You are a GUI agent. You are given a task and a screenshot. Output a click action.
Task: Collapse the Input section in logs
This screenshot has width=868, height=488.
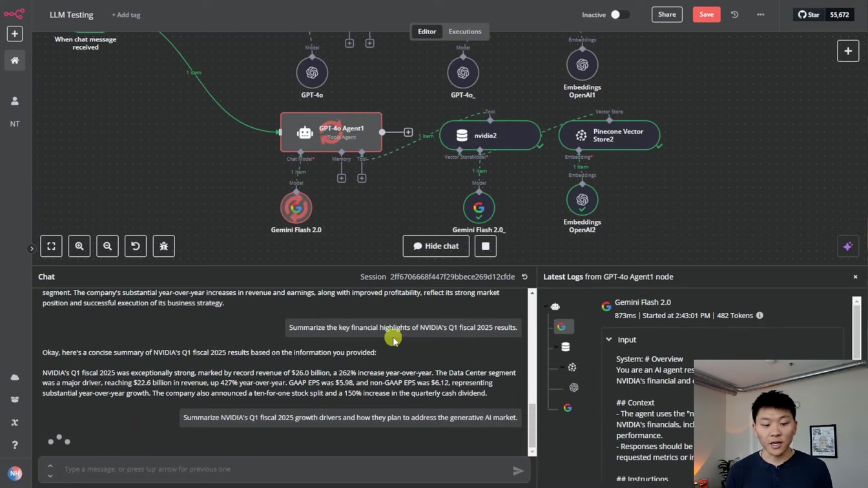point(608,340)
